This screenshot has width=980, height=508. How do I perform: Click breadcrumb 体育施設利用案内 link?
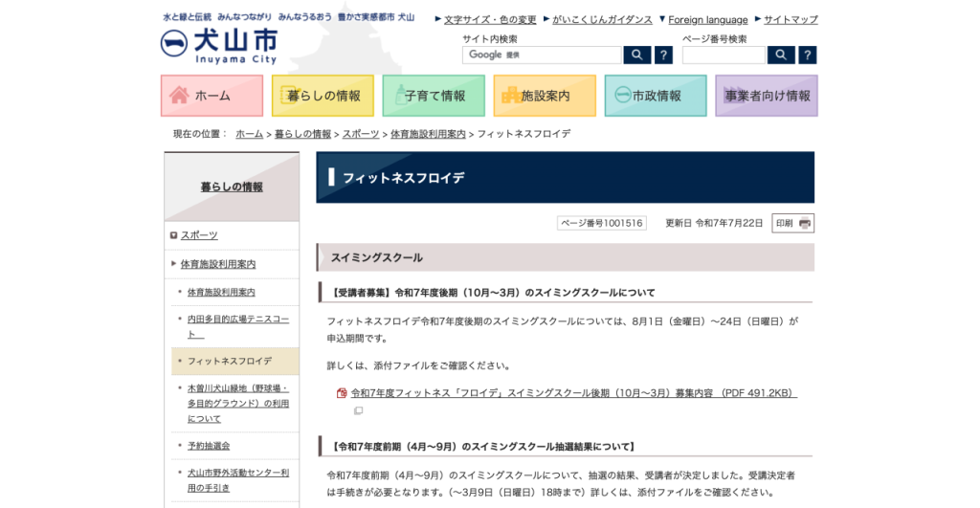tap(428, 134)
